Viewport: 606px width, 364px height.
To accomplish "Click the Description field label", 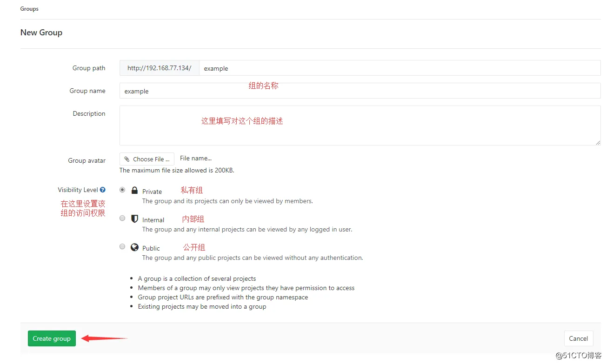I will click(89, 113).
